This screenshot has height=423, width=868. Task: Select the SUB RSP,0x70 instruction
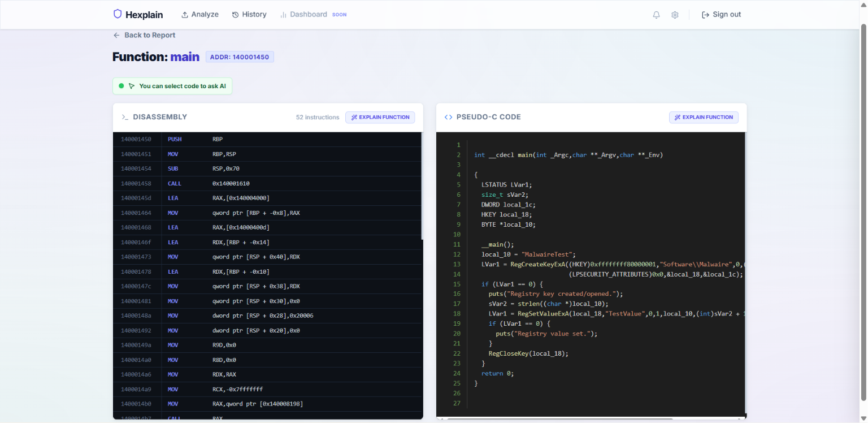pos(267,169)
